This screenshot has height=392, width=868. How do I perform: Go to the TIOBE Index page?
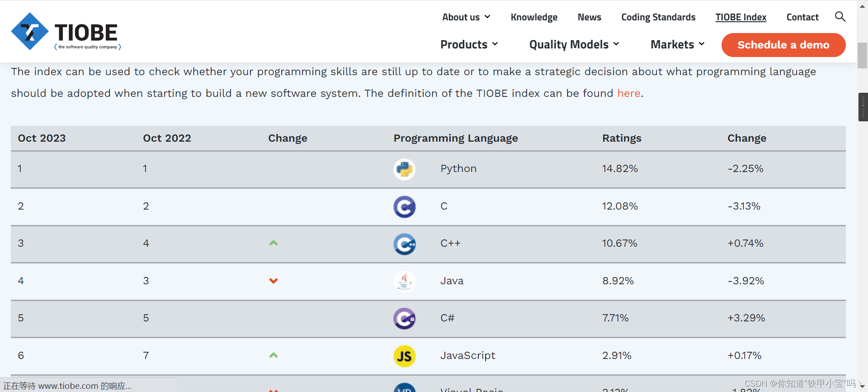coord(741,17)
